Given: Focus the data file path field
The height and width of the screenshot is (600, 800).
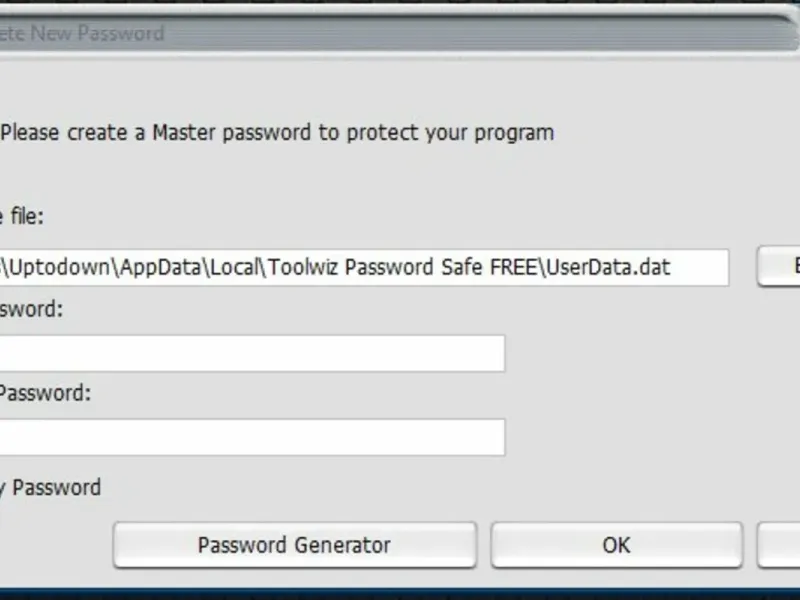Looking at the screenshot, I should point(364,268).
